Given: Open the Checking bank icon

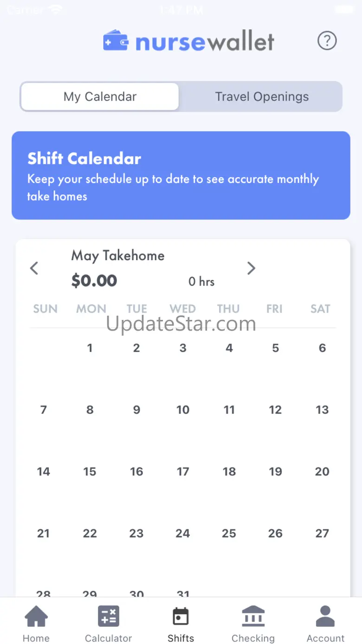Looking at the screenshot, I should [x=253, y=617].
